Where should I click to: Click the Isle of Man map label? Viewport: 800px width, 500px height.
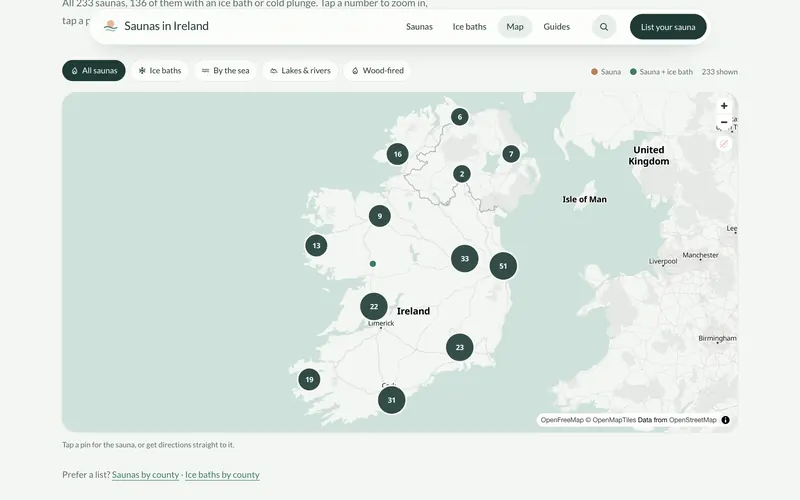tap(585, 199)
